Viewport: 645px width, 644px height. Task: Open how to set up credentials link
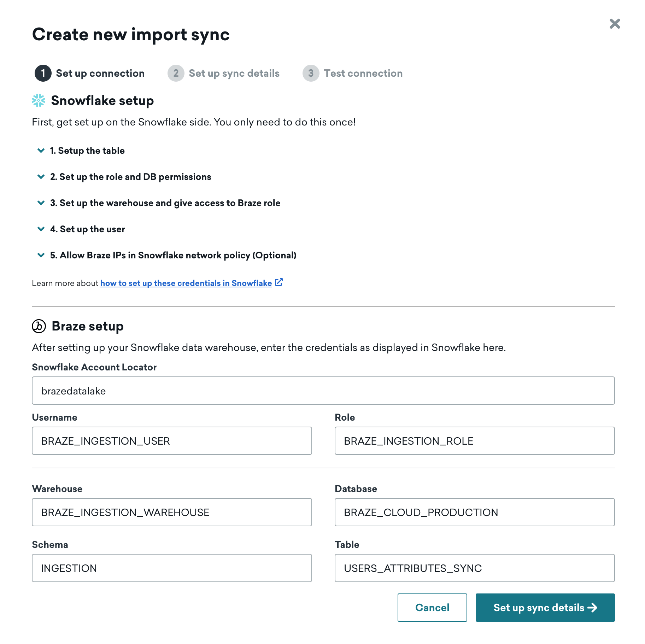click(186, 283)
